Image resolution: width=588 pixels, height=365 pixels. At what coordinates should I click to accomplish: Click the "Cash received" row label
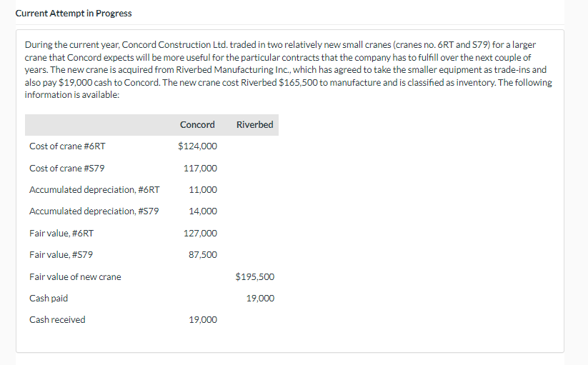(57, 320)
